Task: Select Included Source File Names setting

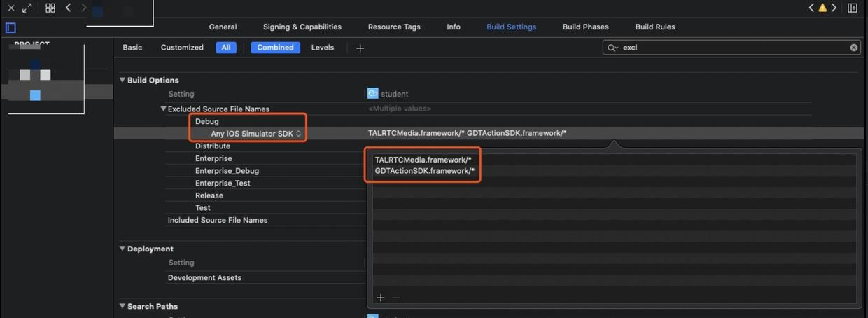Action: click(218, 220)
